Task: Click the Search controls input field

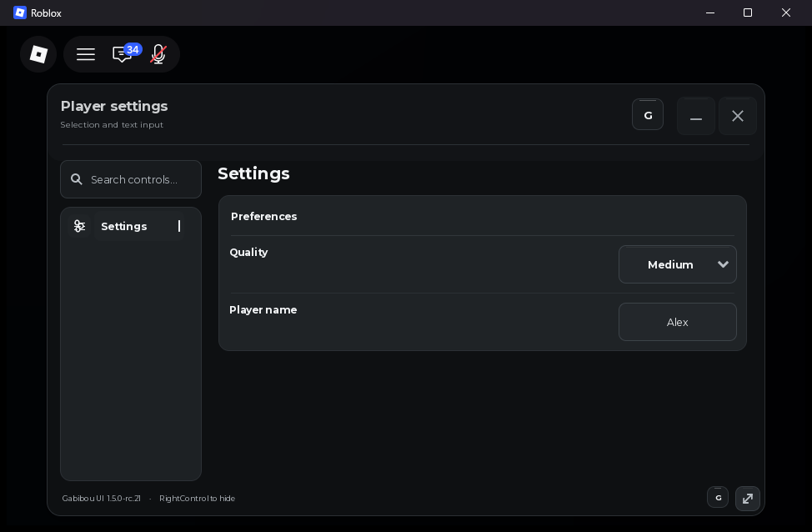Action: 131,179
